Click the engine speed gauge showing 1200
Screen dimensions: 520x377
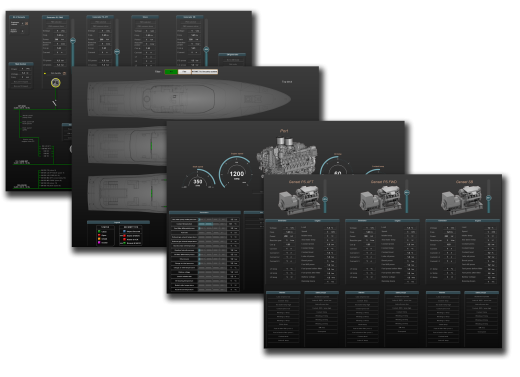coord(236,173)
